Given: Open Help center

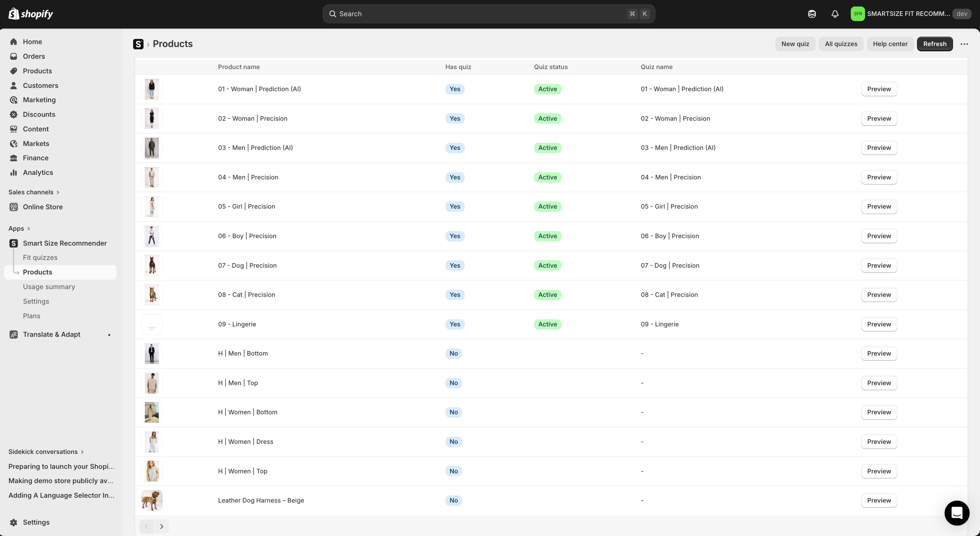Looking at the screenshot, I should (890, 44).
